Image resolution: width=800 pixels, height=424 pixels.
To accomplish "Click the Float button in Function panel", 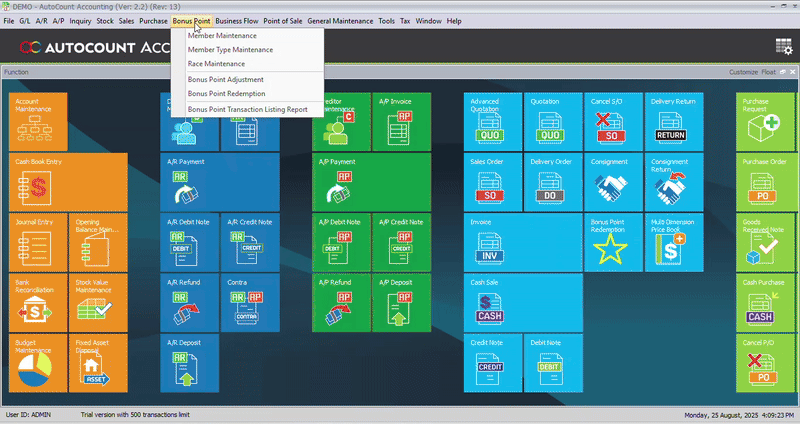I will (x=768, y=73).
